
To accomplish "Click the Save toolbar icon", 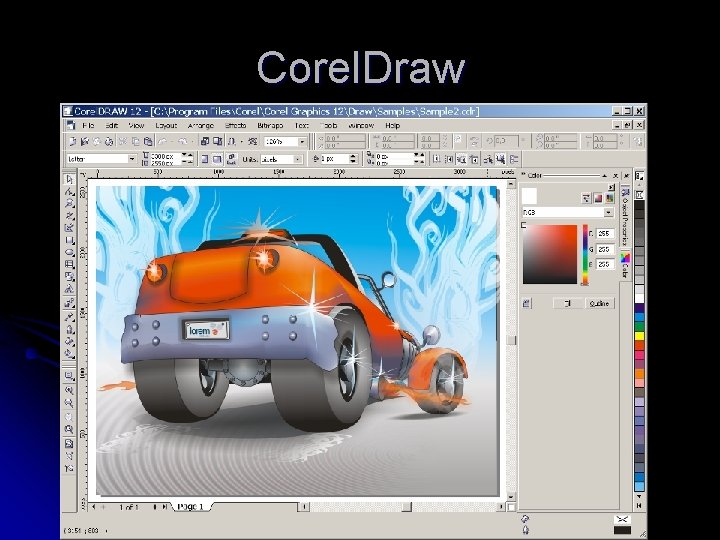I will coord(96,141).
